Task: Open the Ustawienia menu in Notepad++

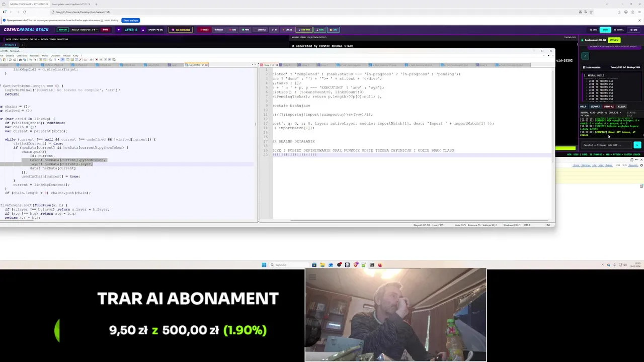Action: pos(22,55)
